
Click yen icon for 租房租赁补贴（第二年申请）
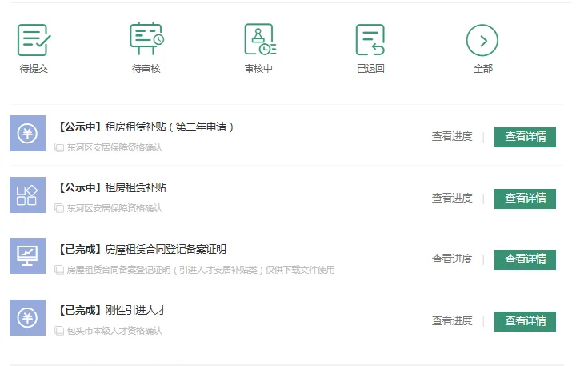27,133
